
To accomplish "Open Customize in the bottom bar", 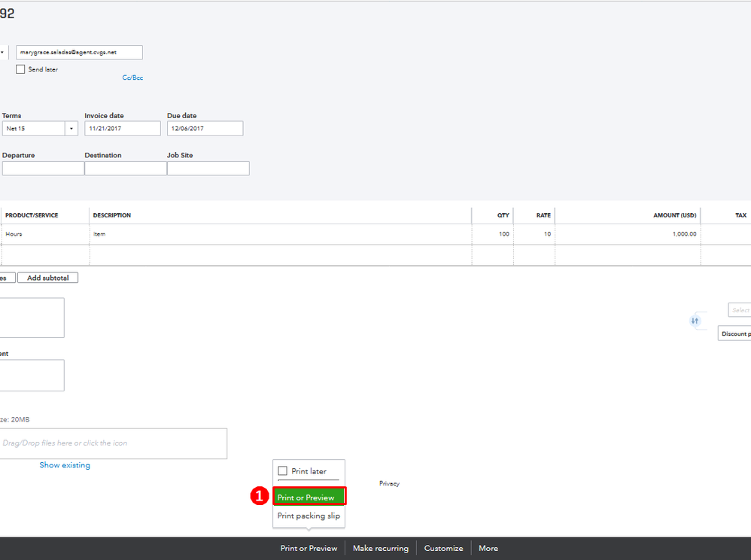I will click(443, 548).
